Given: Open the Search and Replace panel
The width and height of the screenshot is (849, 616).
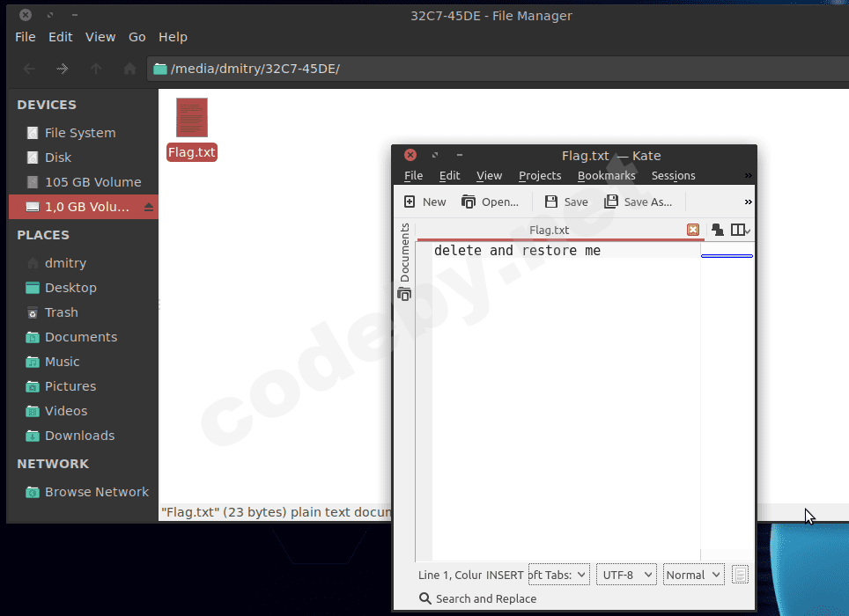Looking at the screenshot, I should pyautogui.click(x=477, y=598).
